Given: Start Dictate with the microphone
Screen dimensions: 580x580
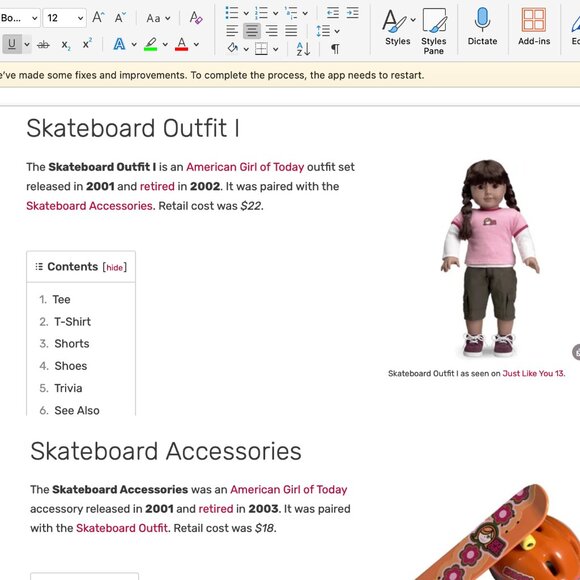Looking at the screenshot, I should (482, 27).
